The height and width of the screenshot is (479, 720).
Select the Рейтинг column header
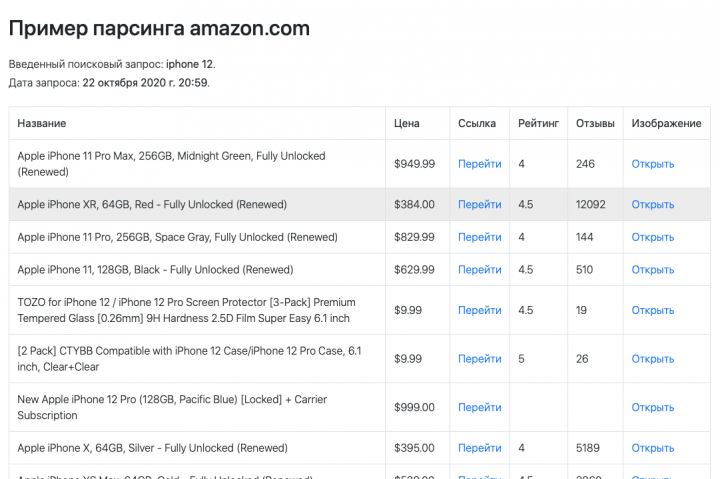coord(538,123)
